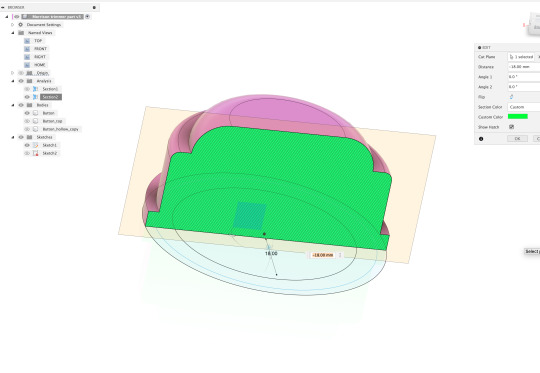This screenshot has height=373, width=540.
Task: Select the FRONT named view
Action: pos(40,49)
